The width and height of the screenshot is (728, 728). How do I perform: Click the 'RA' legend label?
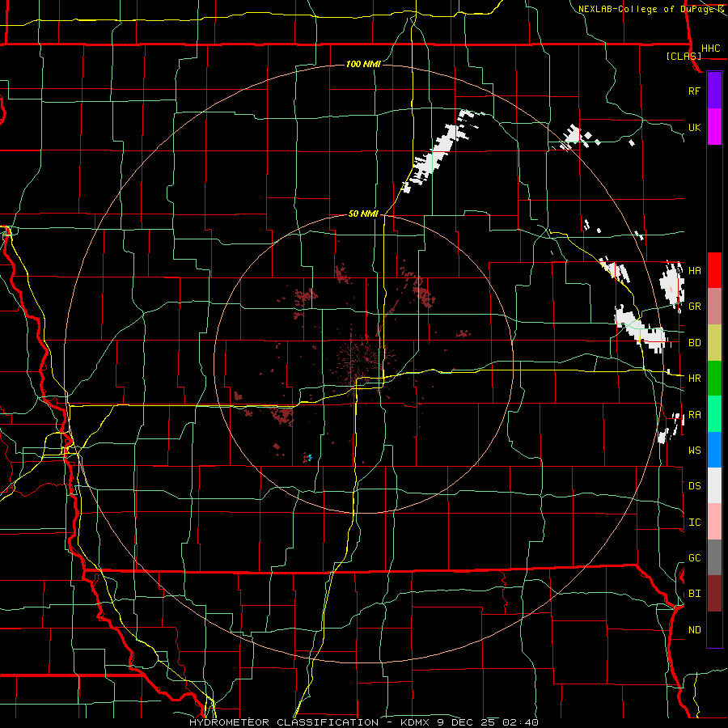(694, 414)
